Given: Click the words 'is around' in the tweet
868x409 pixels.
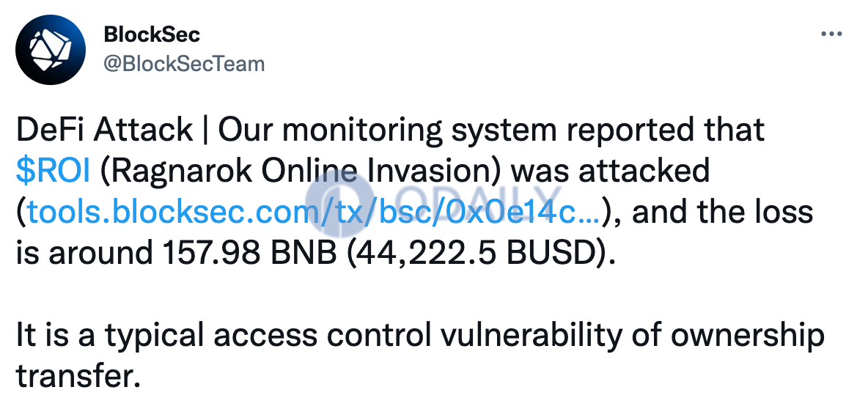Looking at the screenshot, I should [x=85, y=253].
